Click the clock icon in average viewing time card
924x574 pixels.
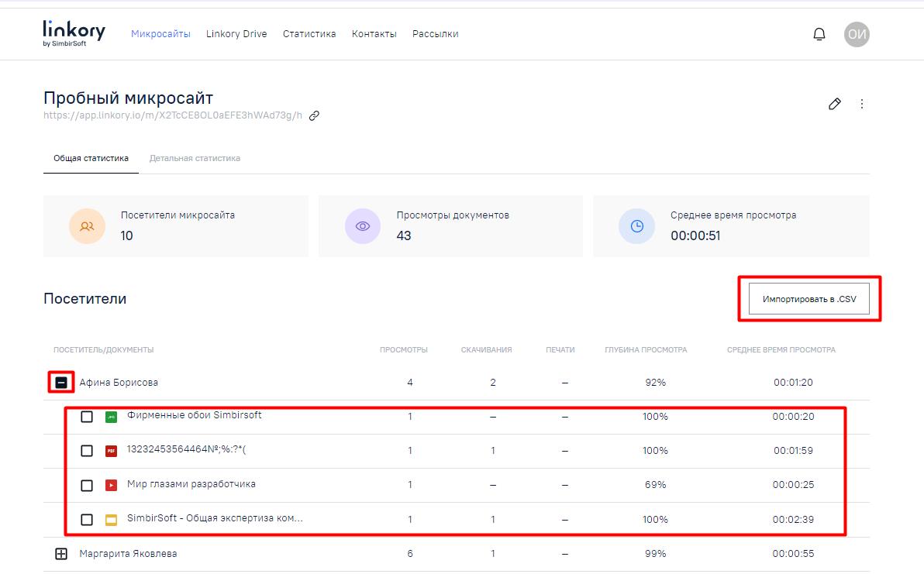point(636,226)
